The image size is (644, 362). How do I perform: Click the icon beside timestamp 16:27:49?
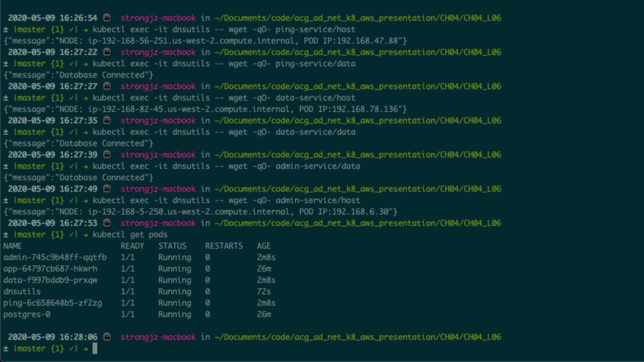(x=107, y=189)
